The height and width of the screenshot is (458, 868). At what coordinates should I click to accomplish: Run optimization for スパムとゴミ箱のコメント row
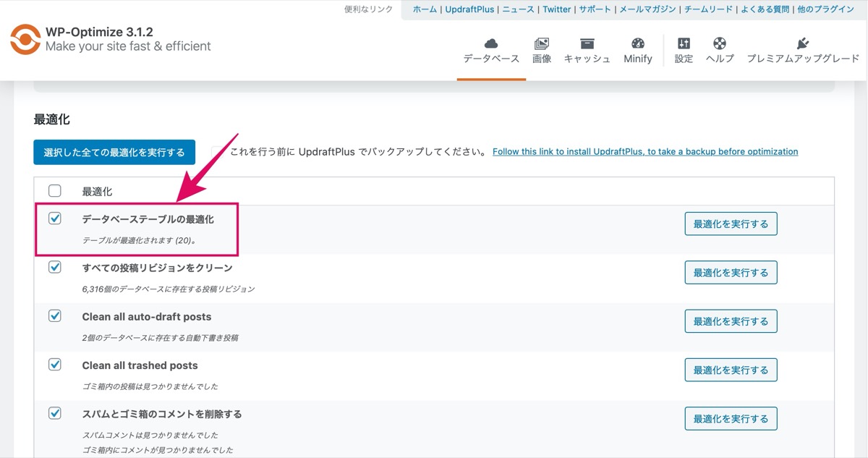(x=731, y=418)
